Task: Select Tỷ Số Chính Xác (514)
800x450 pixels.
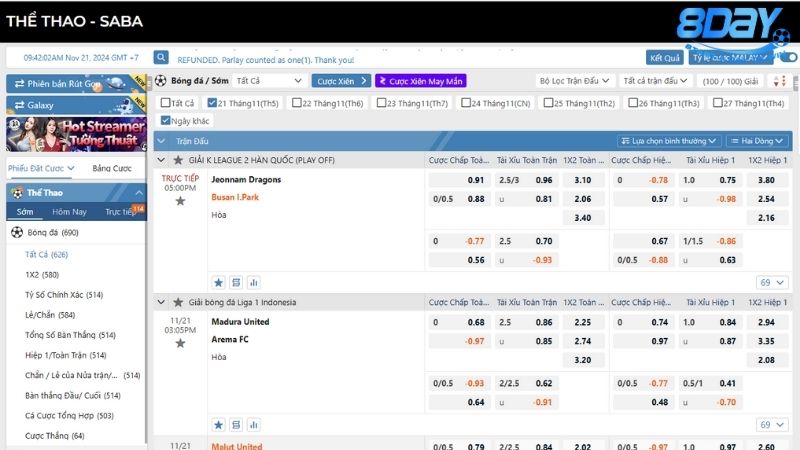Action: tap(64, 295)
